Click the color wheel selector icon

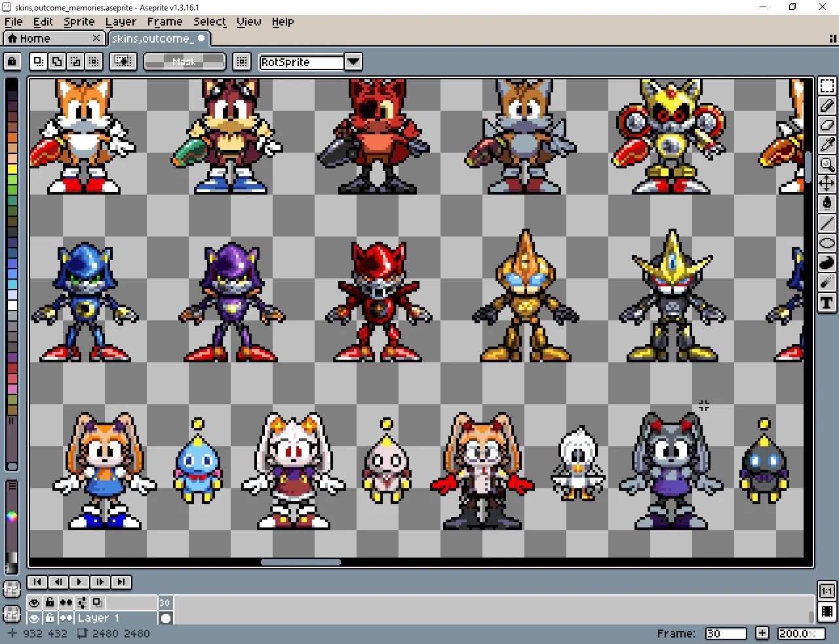[12, 517]
